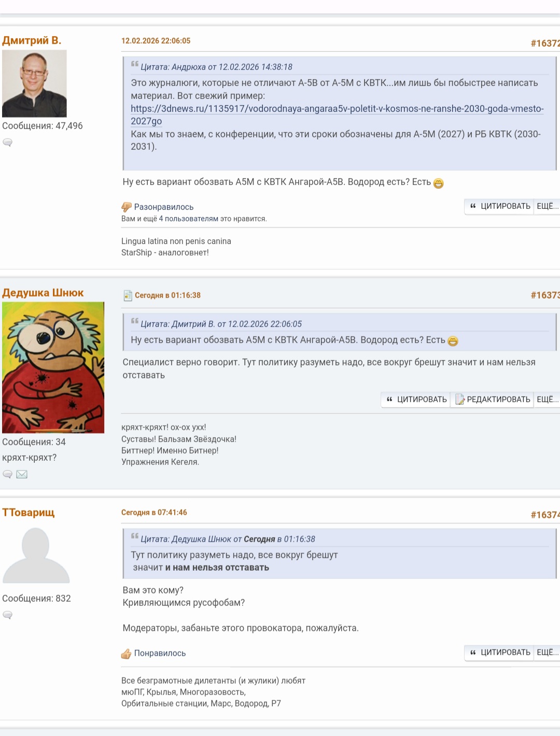Viewport: 560px width, 736px height.
Task: Click ЦИТИРОВАТЬ on Дедушка Шнюк post
Action: tap(416, 400)
